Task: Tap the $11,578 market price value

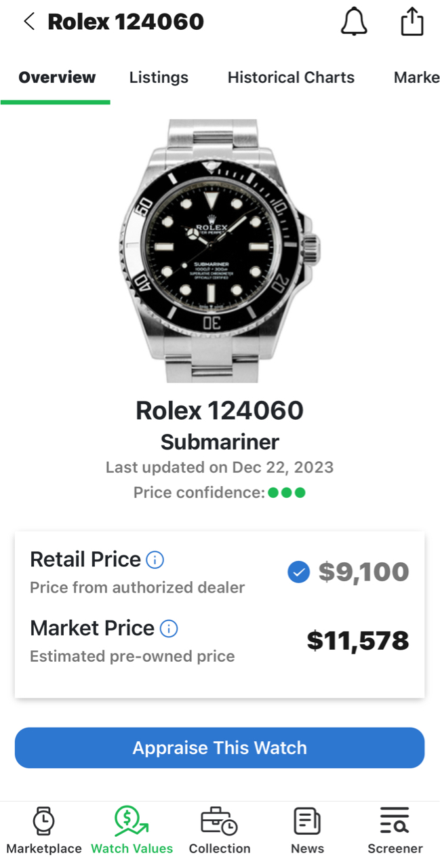Action: tap(358, 641)
